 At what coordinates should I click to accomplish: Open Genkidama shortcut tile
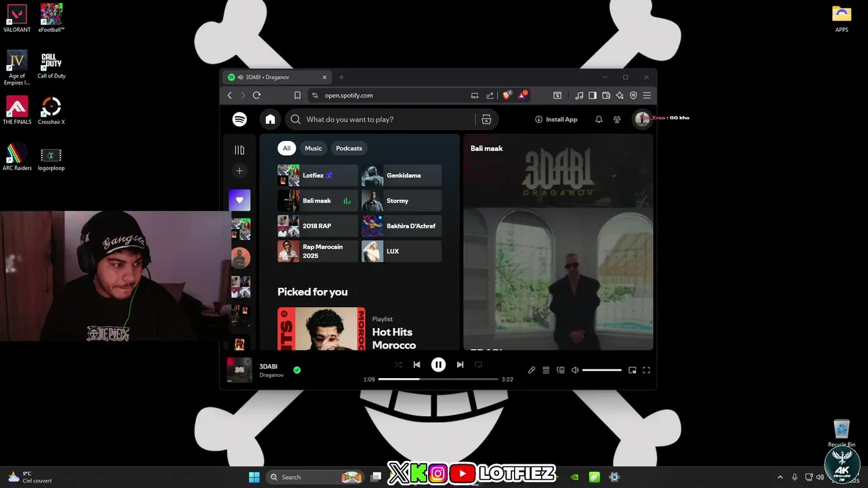[401, 176]
